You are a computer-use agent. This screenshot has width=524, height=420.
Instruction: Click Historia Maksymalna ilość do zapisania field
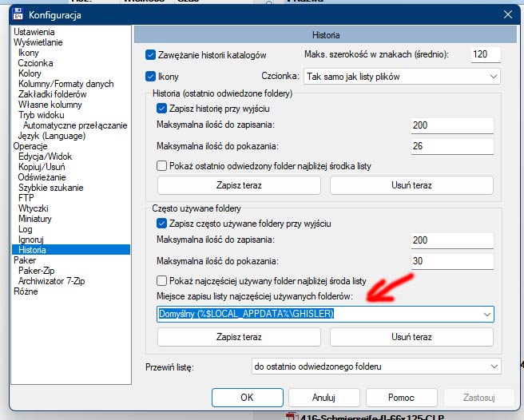pyautogui.click(x=452, y=125)
